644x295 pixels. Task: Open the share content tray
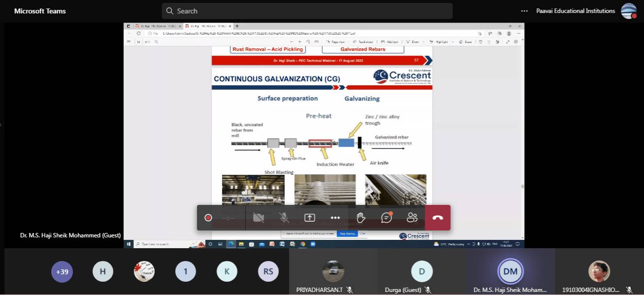pos(309,218)
